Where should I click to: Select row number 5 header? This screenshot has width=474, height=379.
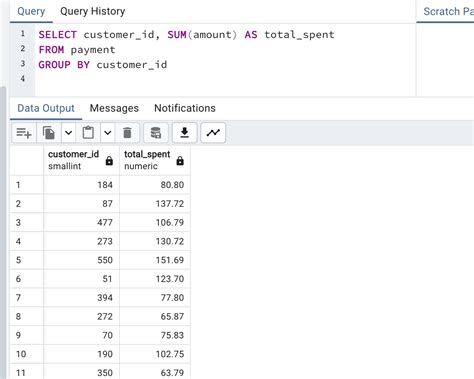click(x=27, y=260)
